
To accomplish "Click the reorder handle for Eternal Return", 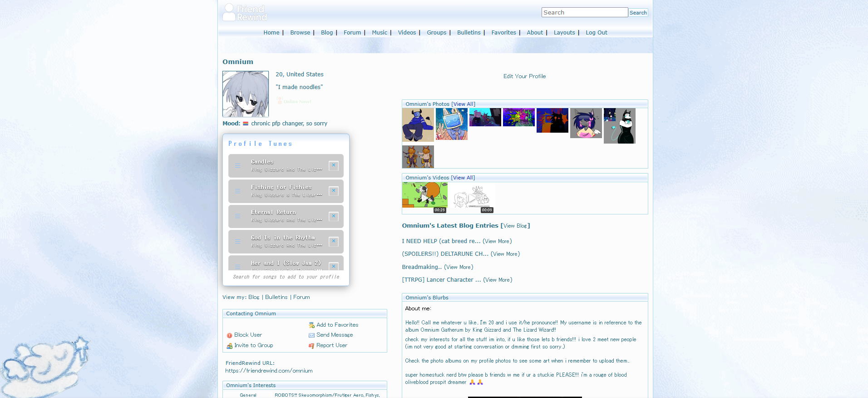I will (x=238, y=216).
